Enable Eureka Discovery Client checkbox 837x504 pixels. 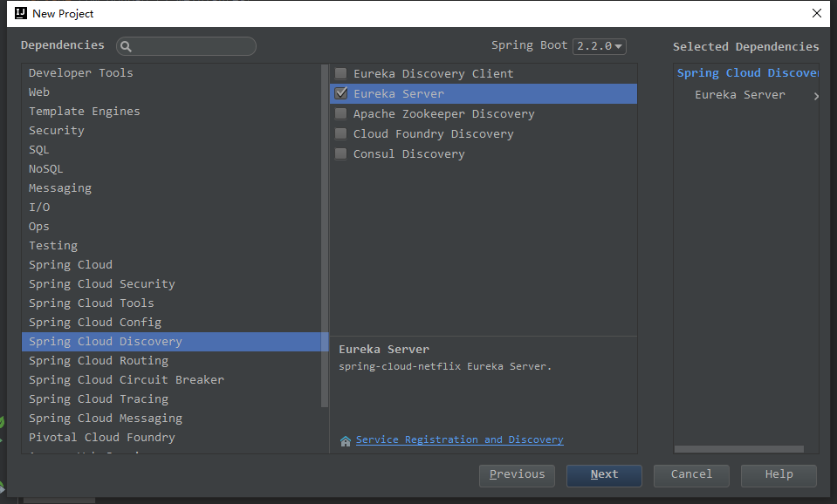341,74
